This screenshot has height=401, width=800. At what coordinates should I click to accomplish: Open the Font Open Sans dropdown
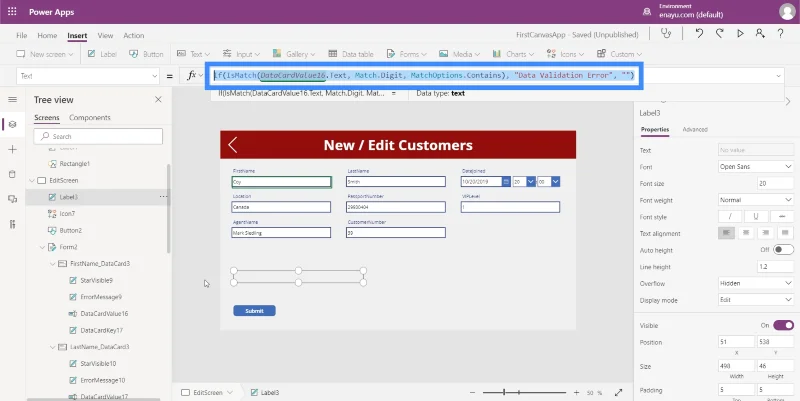[x=756, y=166]
